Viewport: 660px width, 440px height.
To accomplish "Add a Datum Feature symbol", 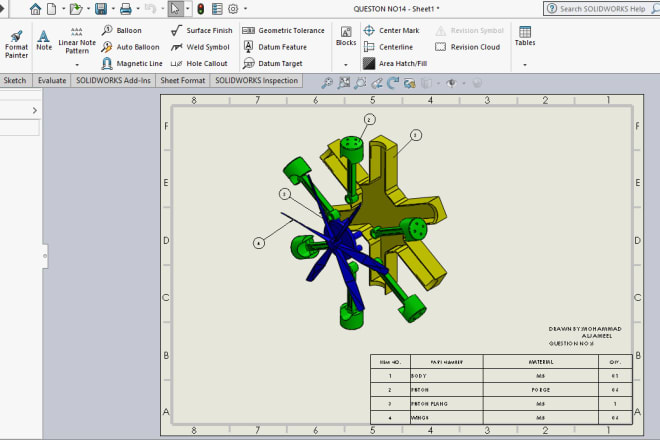I will tap(275, 47).
